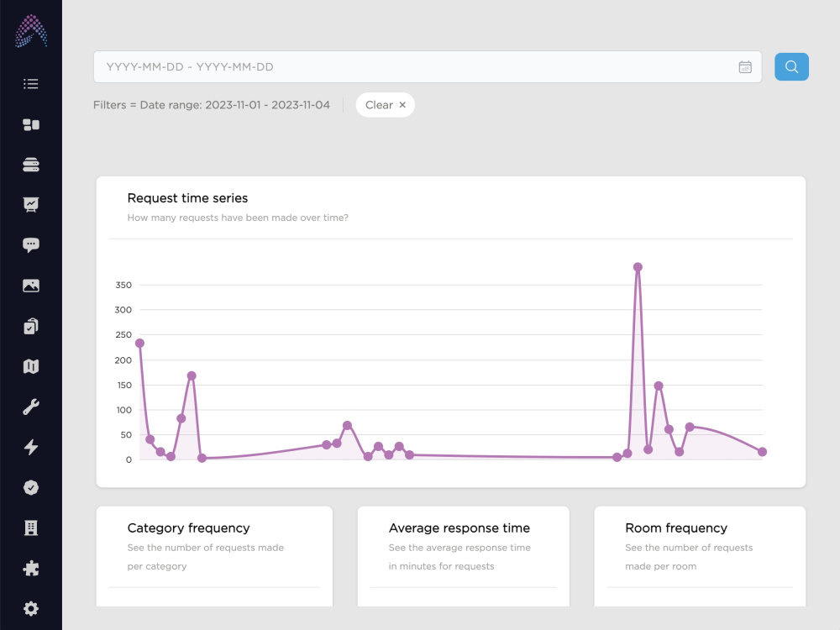Image resolution: width=840 pixels, height=630 pixels.
Task: Open the map icon in sidebar
Action: [x=31, y=366]
